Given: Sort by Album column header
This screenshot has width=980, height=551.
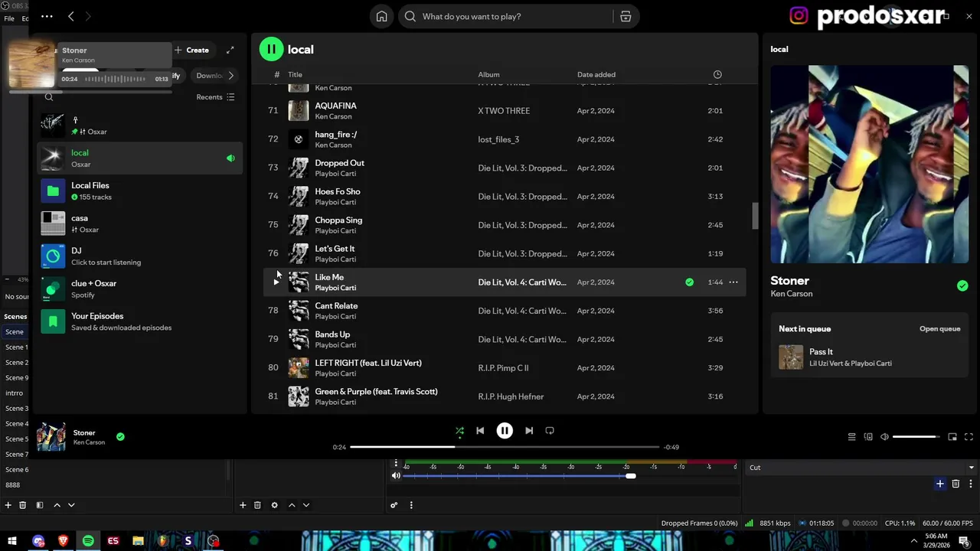Looking at the screenshot, I should (x=488, y=74).
